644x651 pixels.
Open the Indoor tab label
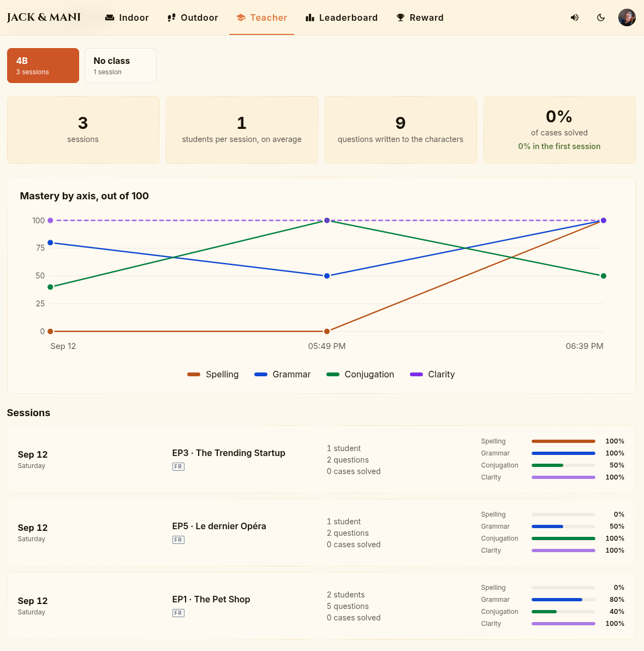tap(134, 17)
